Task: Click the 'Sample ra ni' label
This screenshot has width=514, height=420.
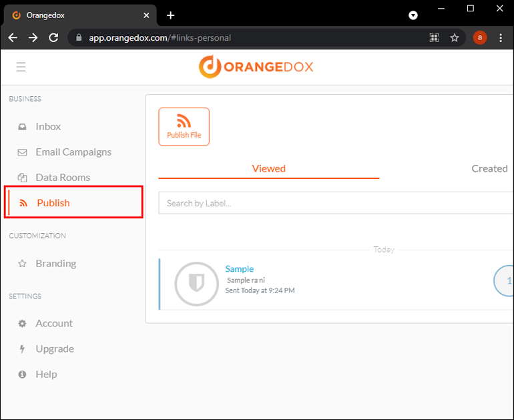Action: point(246,280)
